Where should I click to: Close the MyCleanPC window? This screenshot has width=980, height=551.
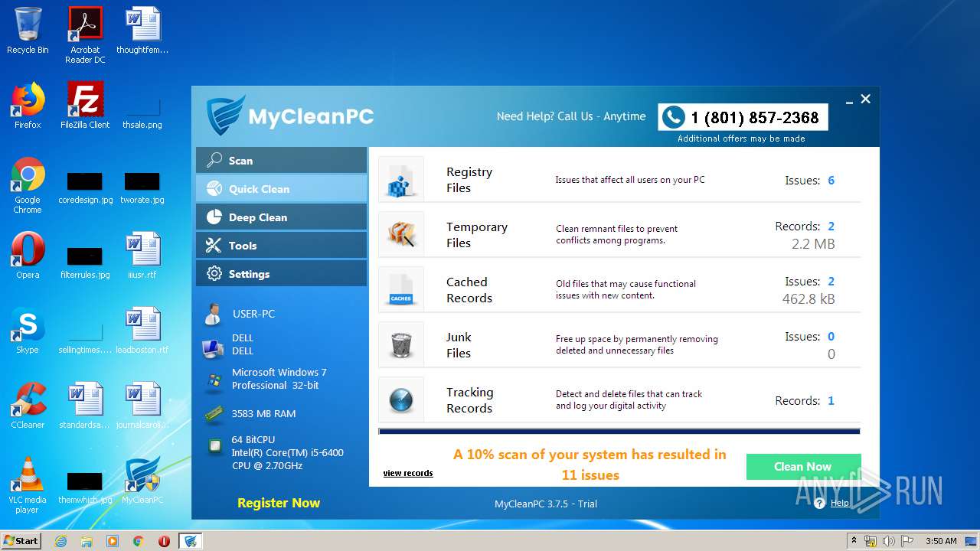(x=866, y=99)
